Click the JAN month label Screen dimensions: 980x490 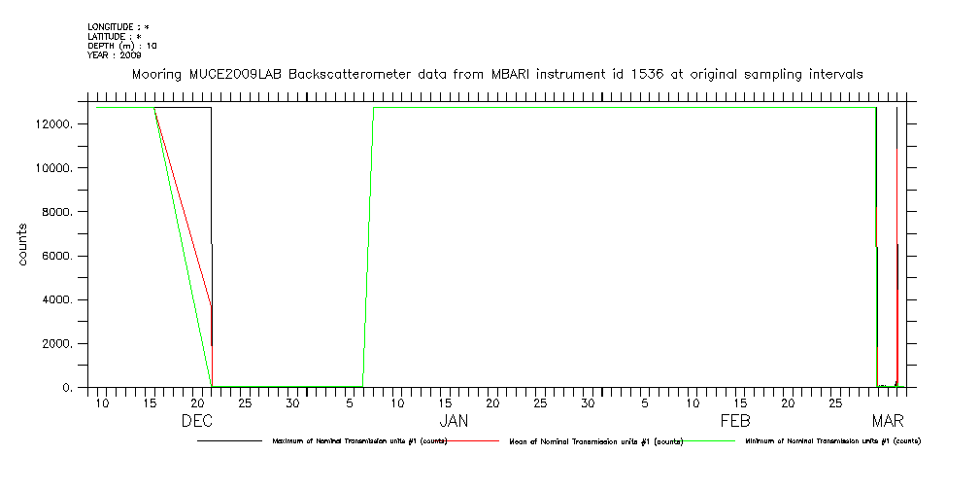[454, 422]
